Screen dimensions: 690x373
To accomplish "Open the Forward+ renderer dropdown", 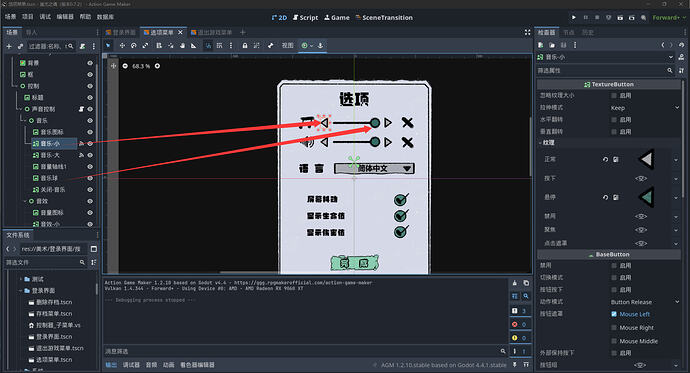I will coord(668,18).
